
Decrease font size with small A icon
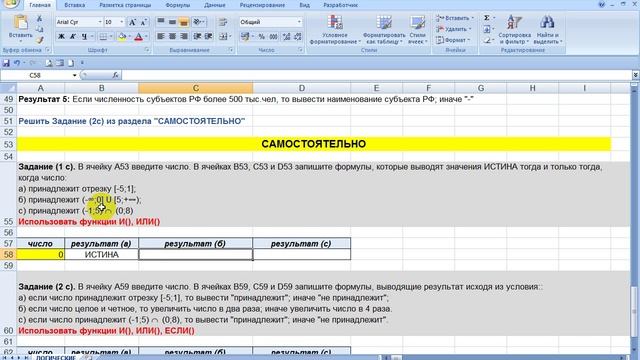pos(144,22)
